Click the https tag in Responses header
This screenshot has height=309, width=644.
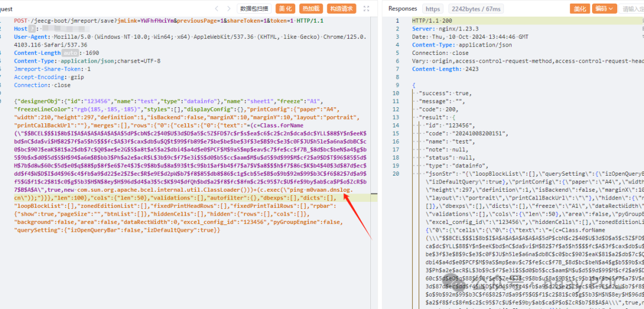(432, 8)
